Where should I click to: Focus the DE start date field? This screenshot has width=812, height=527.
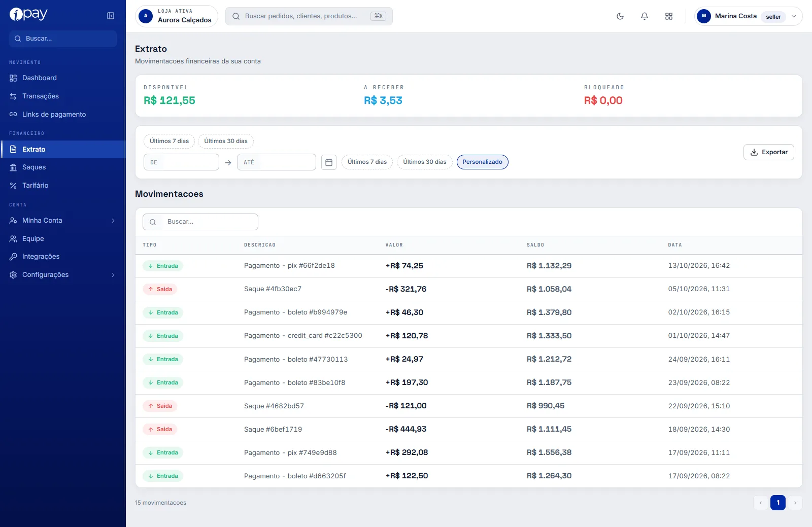(181, 162)
